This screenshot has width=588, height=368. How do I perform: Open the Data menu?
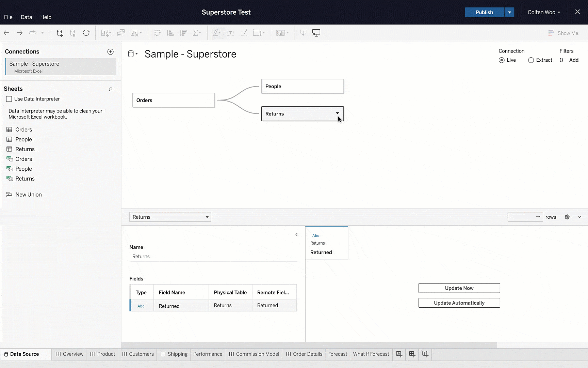tap(26, 17)
